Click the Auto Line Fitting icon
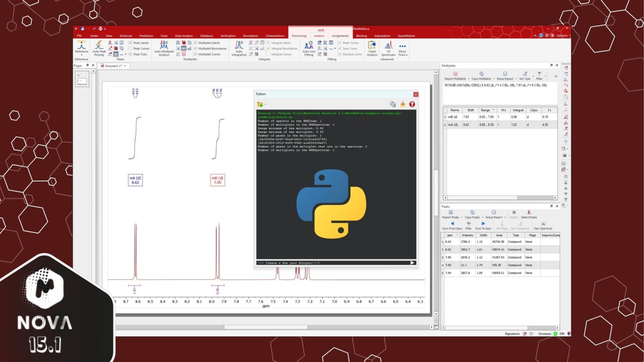This screenshot has height=362, width=644. (309, 45)
